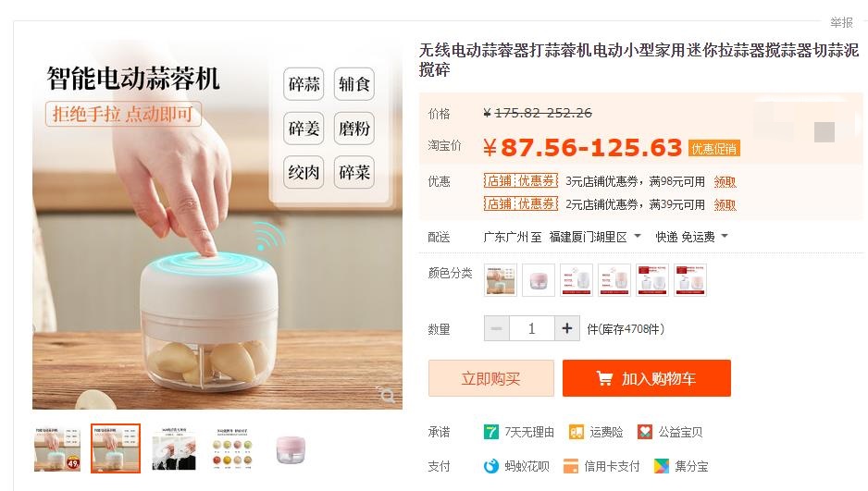Open the 快递 免运费 shipping dropdown
This screenshot has width=868, height=491.
coord(692,237)
